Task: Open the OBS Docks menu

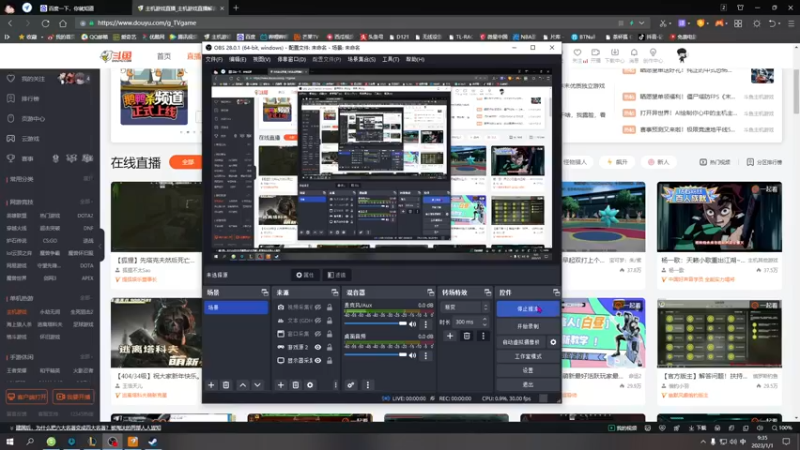Action: tap(291, 59)
